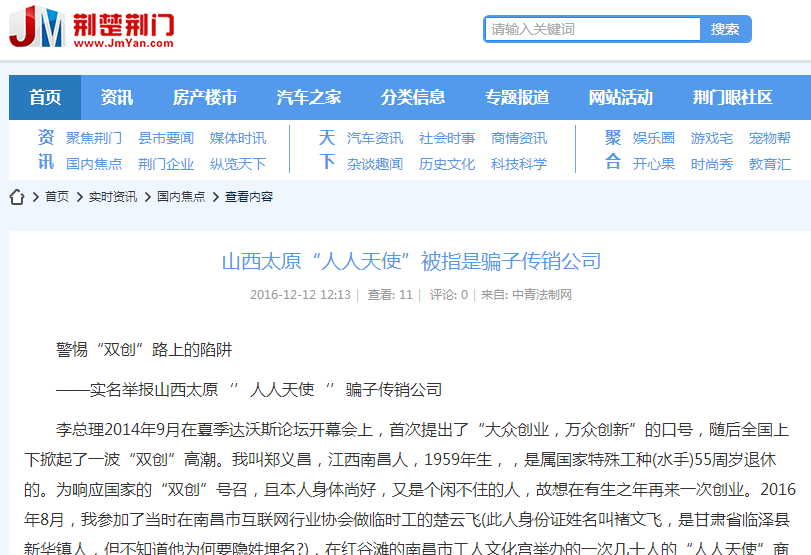Click the 娱乐圈 link
811x555 pixels.
click(x=654, y=138)
